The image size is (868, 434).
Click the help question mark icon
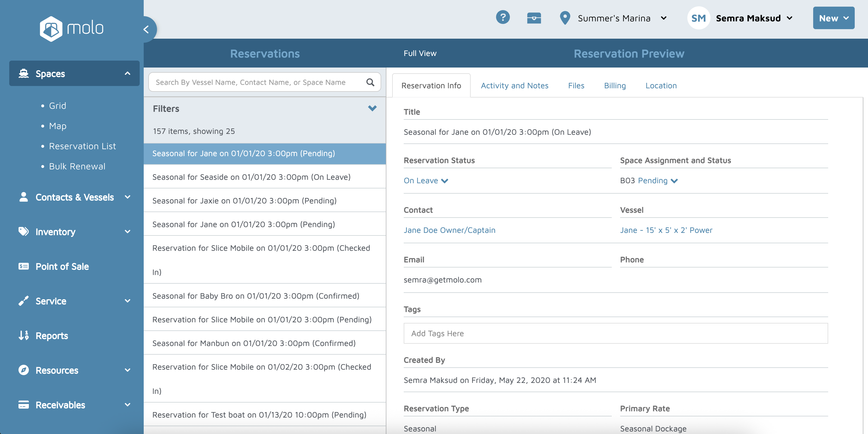(x=502, y=18)
